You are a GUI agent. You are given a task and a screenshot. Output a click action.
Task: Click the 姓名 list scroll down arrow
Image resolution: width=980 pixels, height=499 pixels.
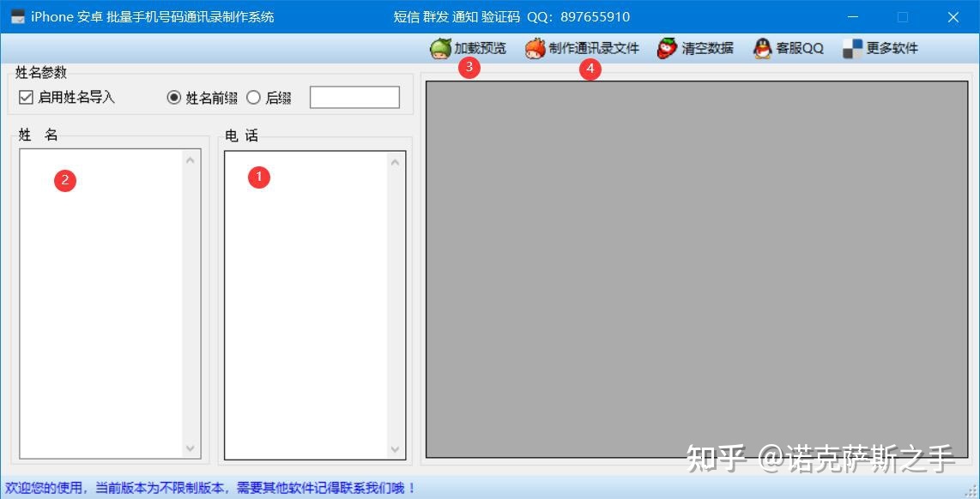[x=191, y=448]
